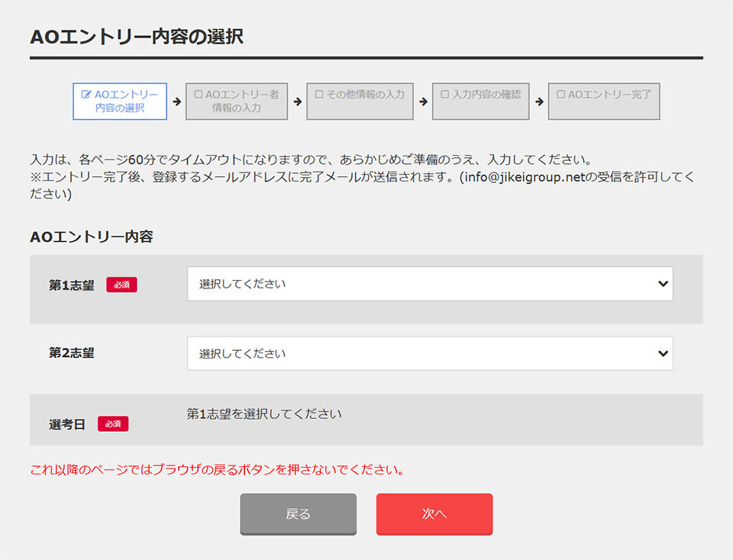The width and height of the screenshot is (733, 560).
Task: Click the square icon beside AOエントリー者情報の入力
Action: (x=199, y=95)
